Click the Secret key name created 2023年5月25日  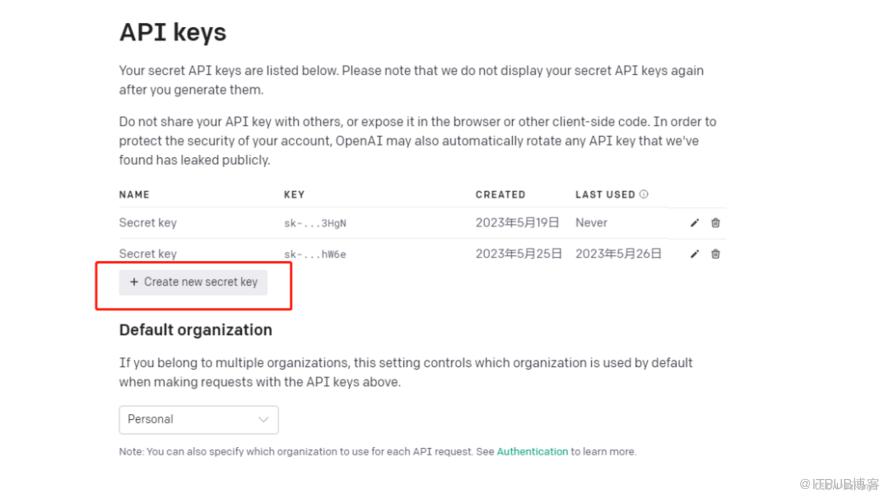(x=148, y=253)
